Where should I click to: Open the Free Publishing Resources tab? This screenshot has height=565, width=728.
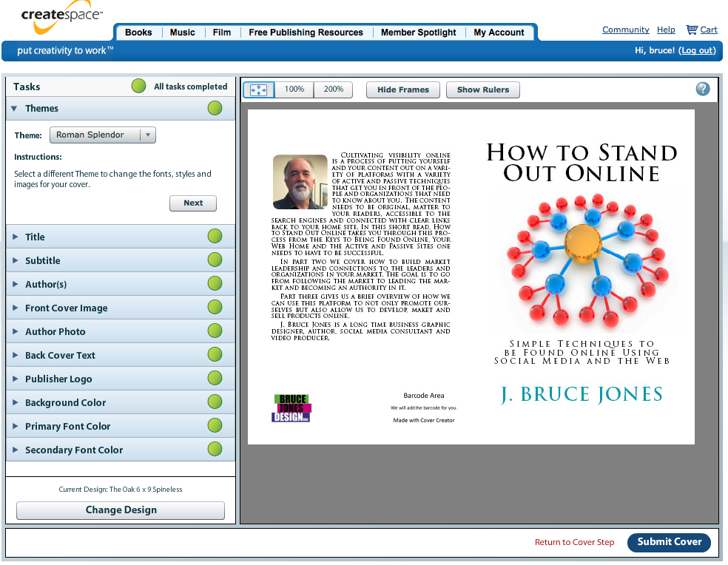306,33
